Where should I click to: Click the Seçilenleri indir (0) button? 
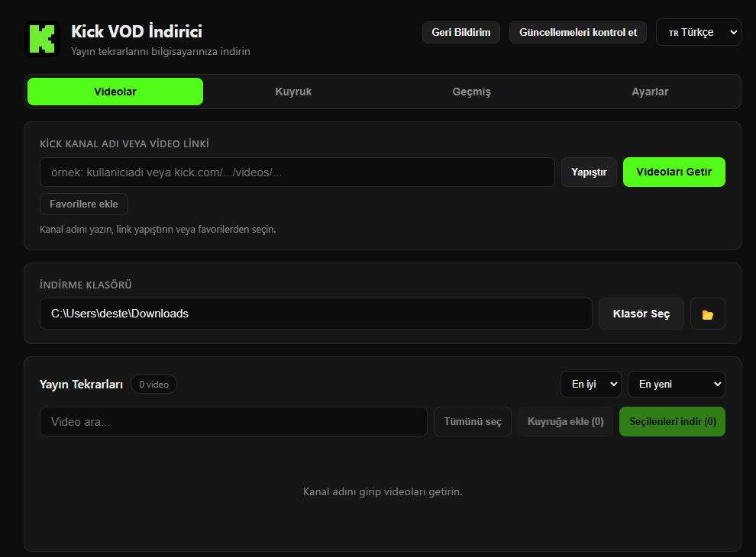672,422
